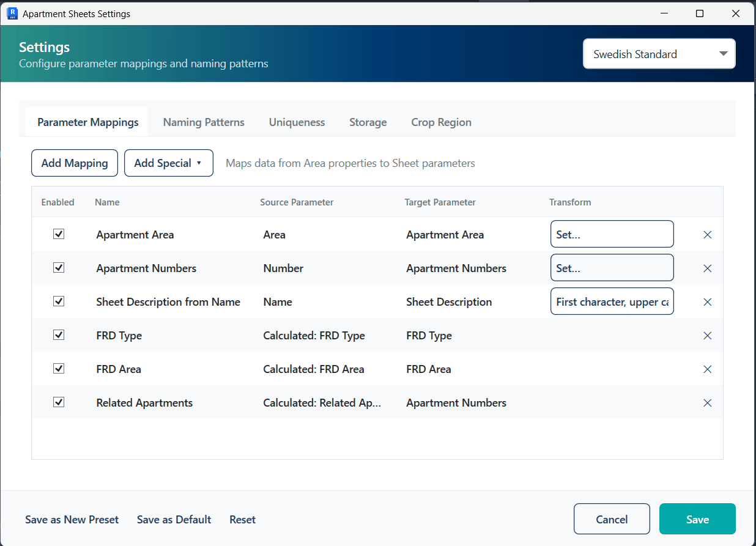756x546 pixels.
Task: Select the Apartment Area name cell
Action: [135, 235]
